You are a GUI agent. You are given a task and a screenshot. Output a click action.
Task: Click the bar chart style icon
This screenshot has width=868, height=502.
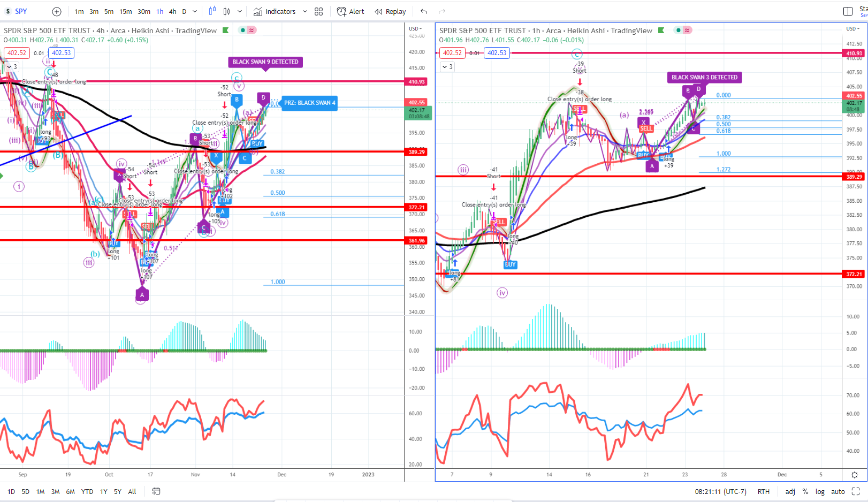[x=212, y=11]
